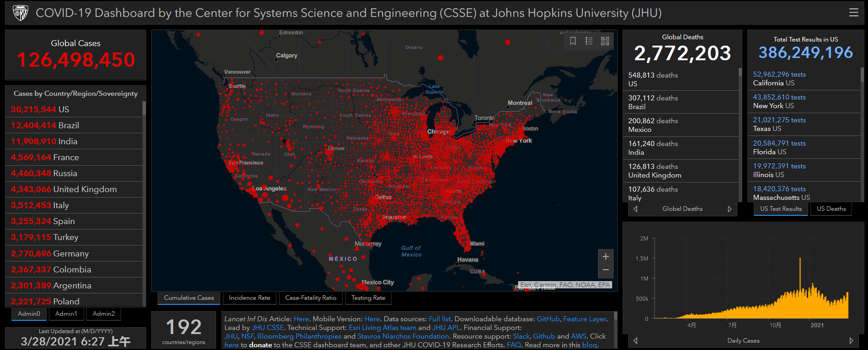
Task: Click the Texas US tests row
Action: tap(804, 124)
